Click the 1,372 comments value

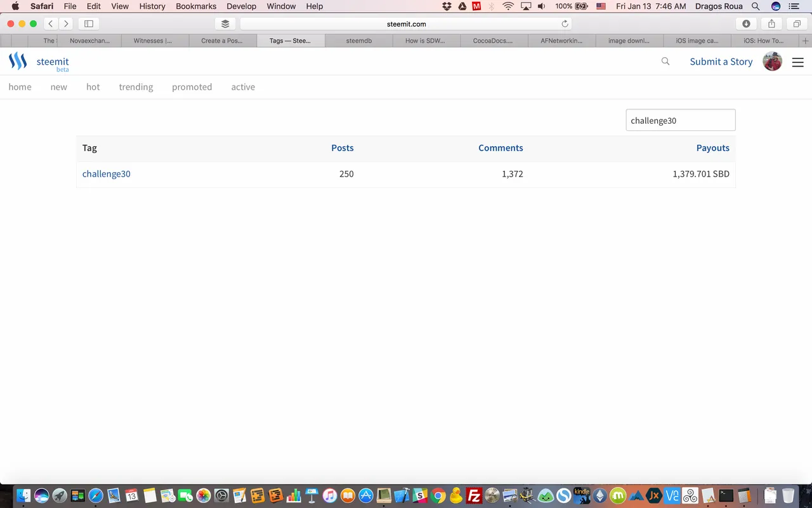tap(513, 174)
